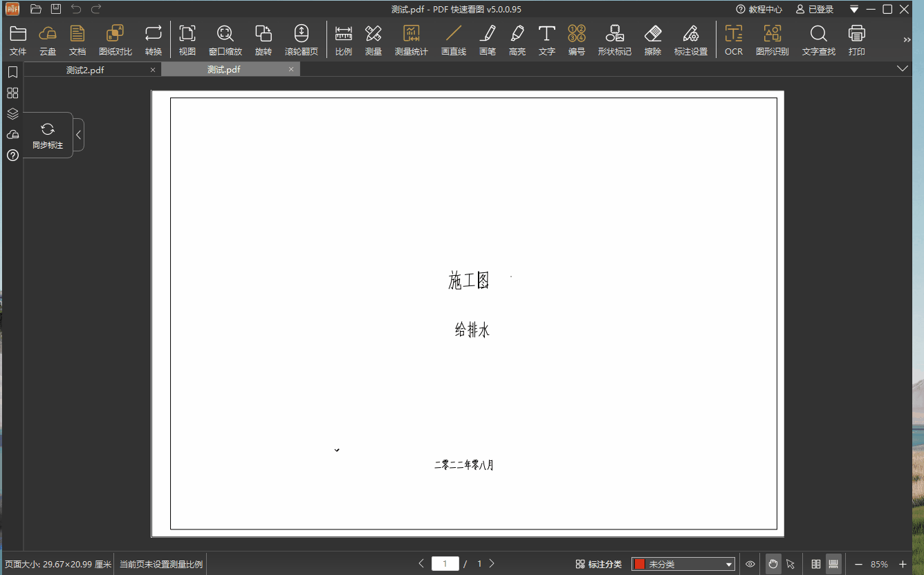The width and height of the screenshot is (924, 575).
Task: Switch to the 测试2.pdf tab
Action: click(86, 70)
